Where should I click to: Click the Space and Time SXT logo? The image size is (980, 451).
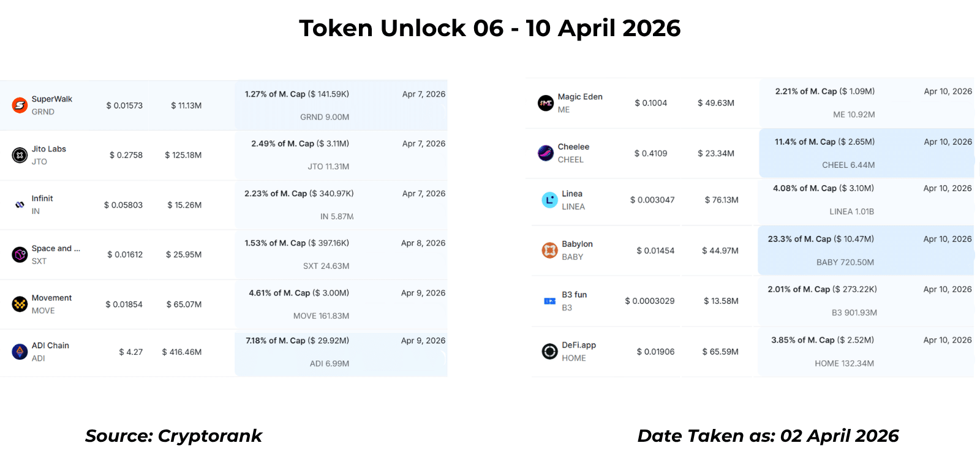pos(20,254)
